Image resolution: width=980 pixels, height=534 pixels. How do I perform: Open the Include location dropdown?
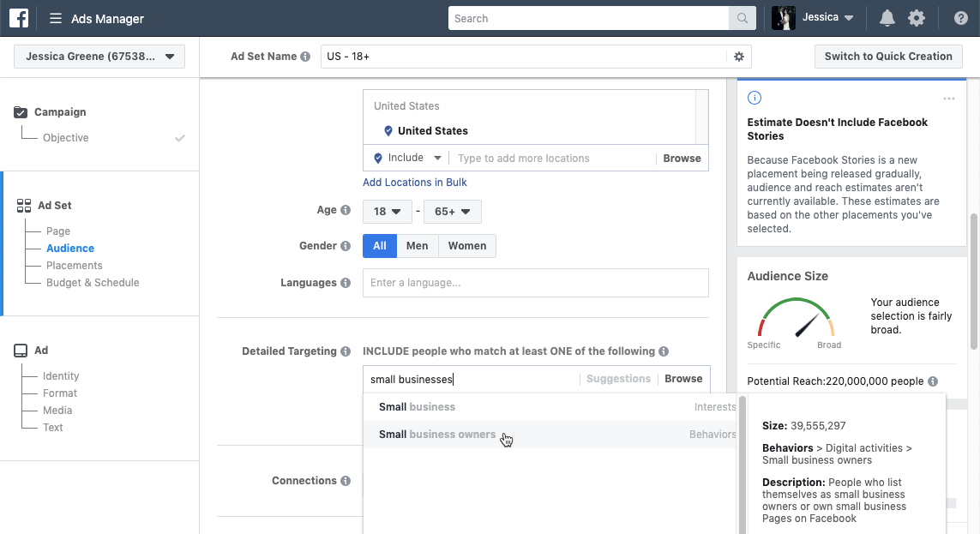(408, 158)
